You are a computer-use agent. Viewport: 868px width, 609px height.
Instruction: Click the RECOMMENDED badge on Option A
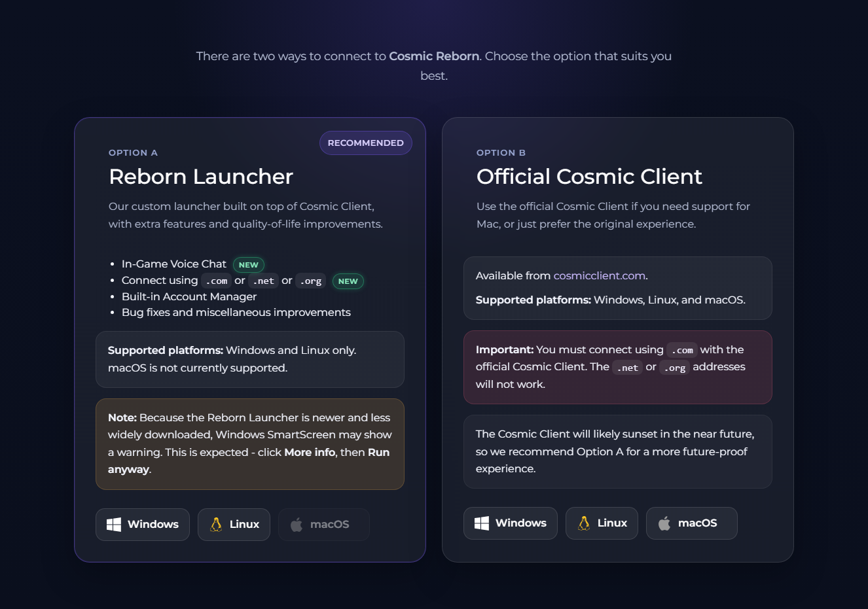365,143
